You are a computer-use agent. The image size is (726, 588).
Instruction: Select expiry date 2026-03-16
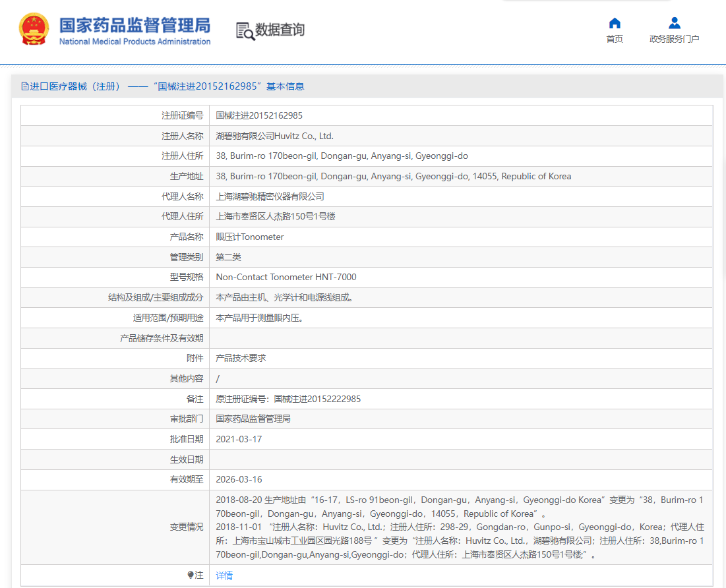239,480
